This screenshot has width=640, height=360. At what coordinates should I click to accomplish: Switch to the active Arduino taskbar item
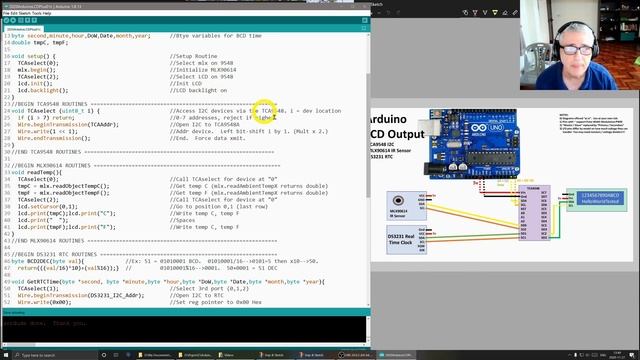395,355
